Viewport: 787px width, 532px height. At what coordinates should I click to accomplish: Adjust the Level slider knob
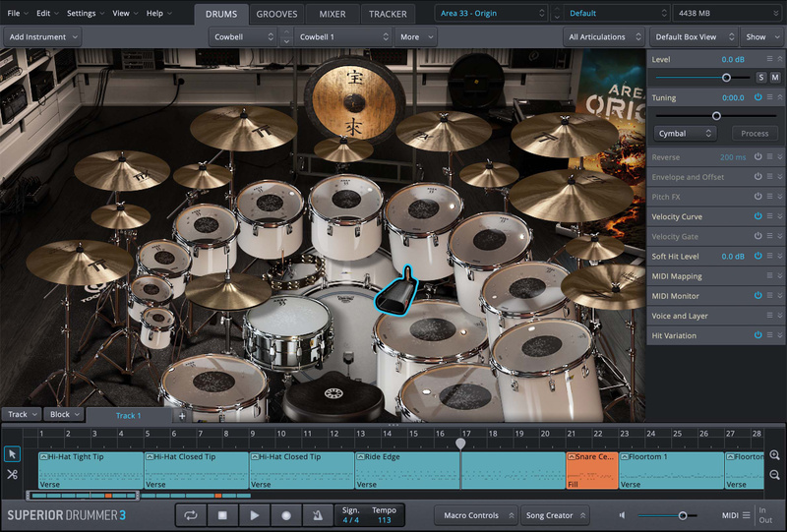tap(726, 78)
